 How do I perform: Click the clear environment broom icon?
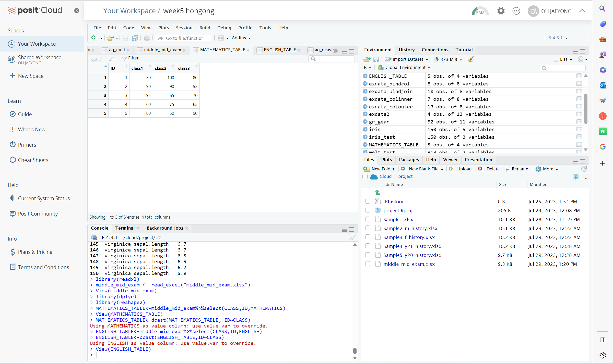coord(470,59)
